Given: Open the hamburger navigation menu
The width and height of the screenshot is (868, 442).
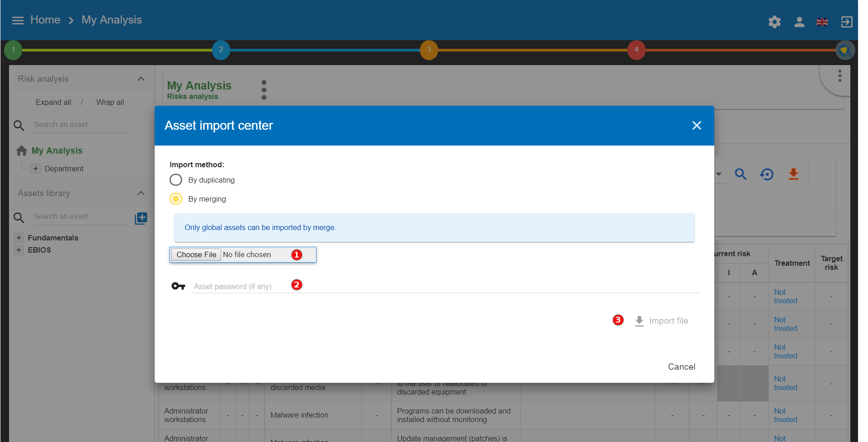Looking at the screenshot, I should tap(18, 20).
